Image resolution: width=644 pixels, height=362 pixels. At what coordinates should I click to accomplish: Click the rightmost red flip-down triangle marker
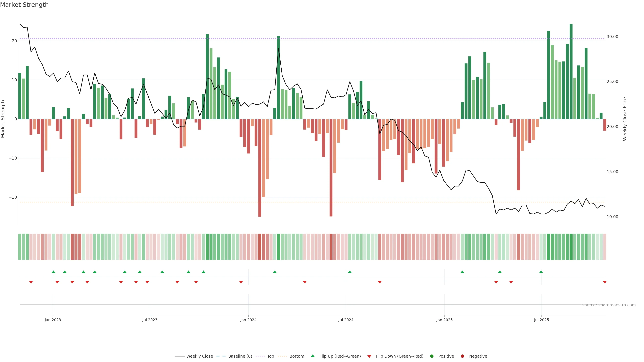604,282
